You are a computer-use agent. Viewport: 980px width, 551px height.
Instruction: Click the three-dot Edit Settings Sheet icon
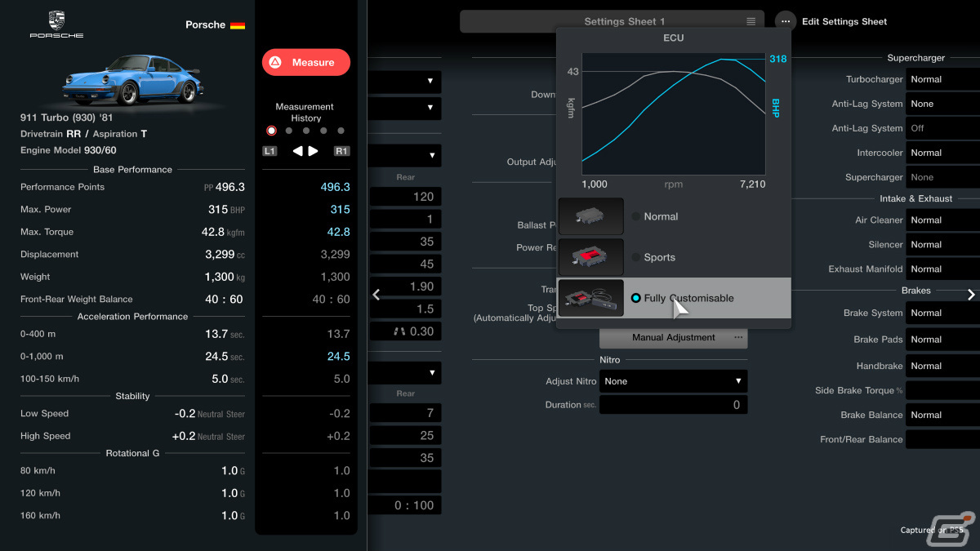pyautogui.click(x=785, y=21)
